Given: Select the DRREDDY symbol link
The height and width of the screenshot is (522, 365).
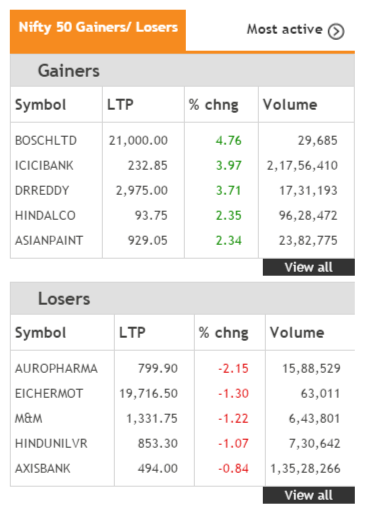Looking at the screenshot, I should pyautogui.click(x=42, y=191).
